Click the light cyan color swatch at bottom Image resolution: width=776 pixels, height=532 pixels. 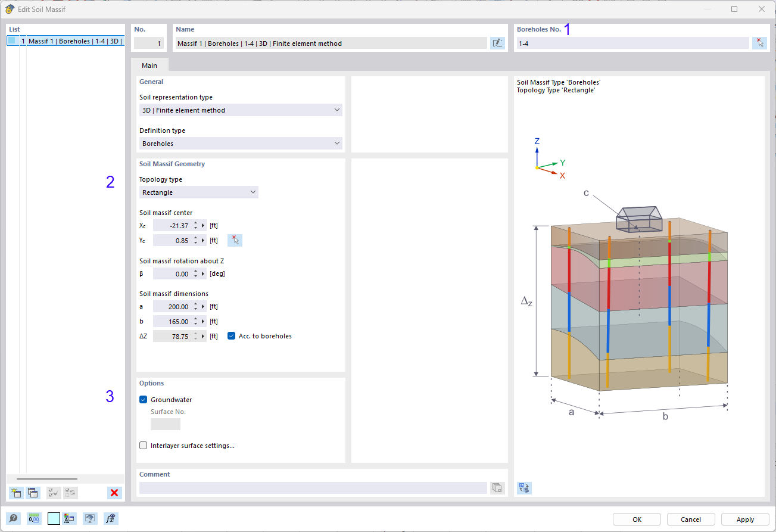54,519
